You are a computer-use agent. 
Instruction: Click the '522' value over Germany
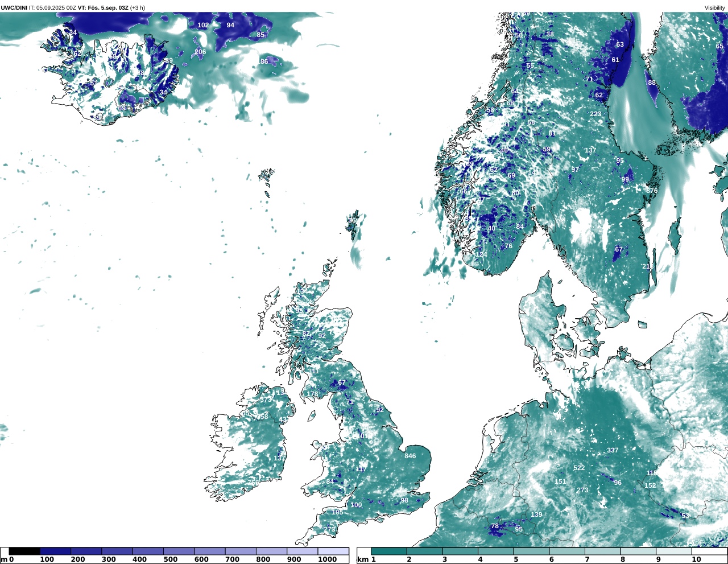579,468
